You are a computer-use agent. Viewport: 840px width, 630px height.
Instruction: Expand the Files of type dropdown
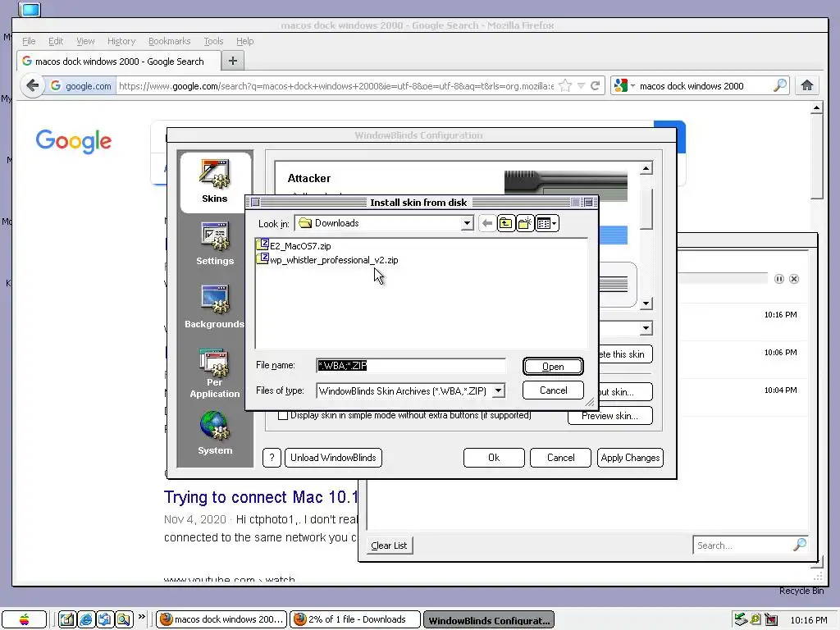tap(498, 390)
